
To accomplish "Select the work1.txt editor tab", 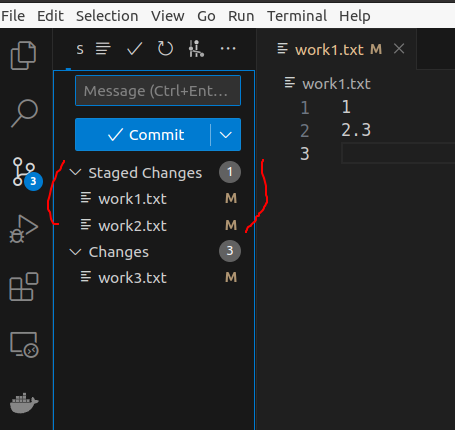I will tap(337, 49).
